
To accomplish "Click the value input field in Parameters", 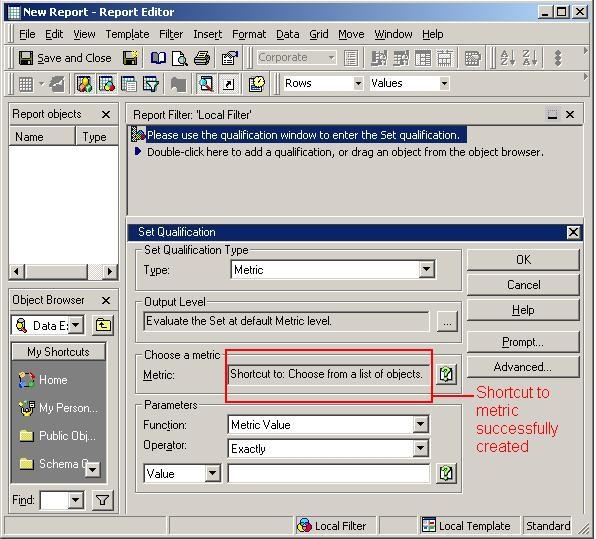I will [x=329, y=473].
